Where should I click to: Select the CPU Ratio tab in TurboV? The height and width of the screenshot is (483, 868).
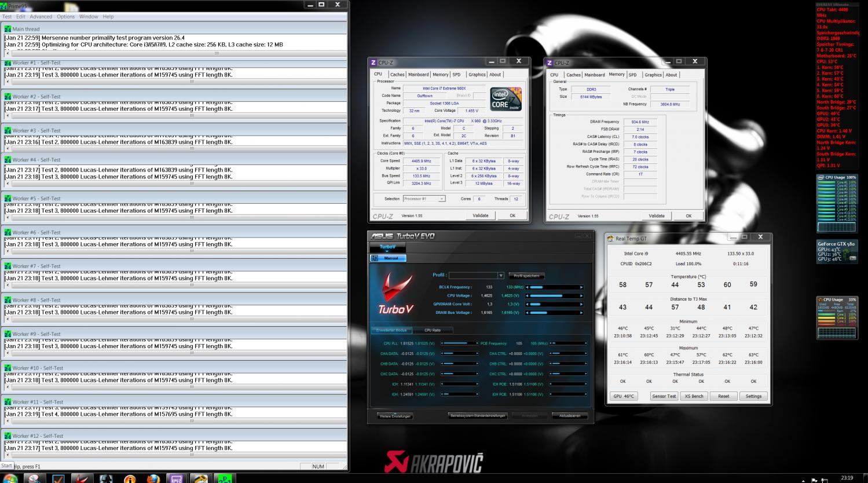433,330
